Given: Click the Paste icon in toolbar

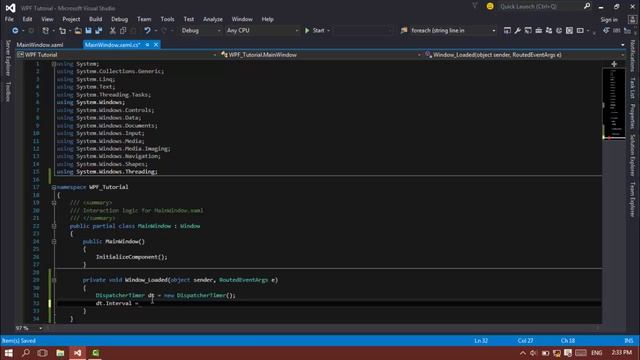Looking at the screenshot, I should pos(133,31).
